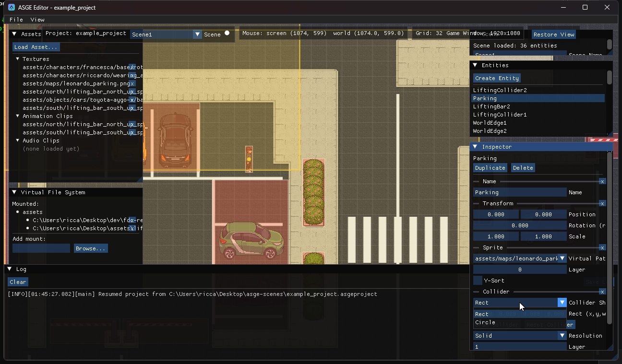This screenshot has height=364, width=622.
Task: Remove leonardo_parking.png texture with its x
Action: pyautogui.click(x=132, y=83)
